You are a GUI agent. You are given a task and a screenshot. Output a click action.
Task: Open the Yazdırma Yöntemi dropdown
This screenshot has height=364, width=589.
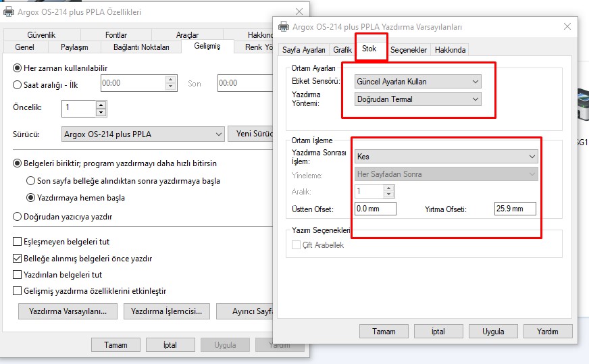417,99
